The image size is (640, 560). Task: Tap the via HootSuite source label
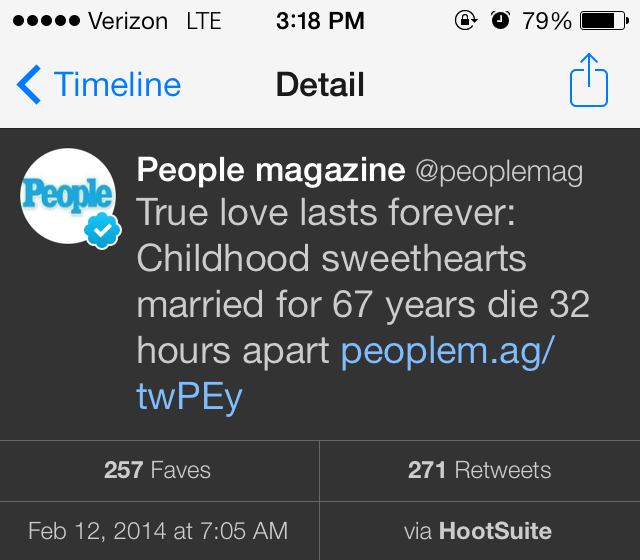click(x=479, y=531)
